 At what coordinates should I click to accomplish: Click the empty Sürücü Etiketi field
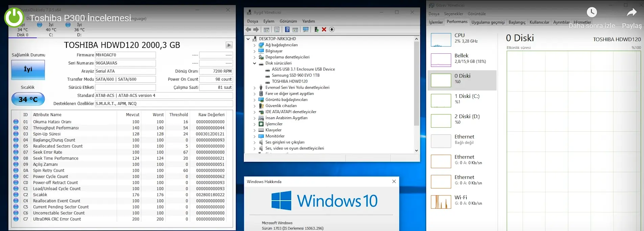pos(125,87)
